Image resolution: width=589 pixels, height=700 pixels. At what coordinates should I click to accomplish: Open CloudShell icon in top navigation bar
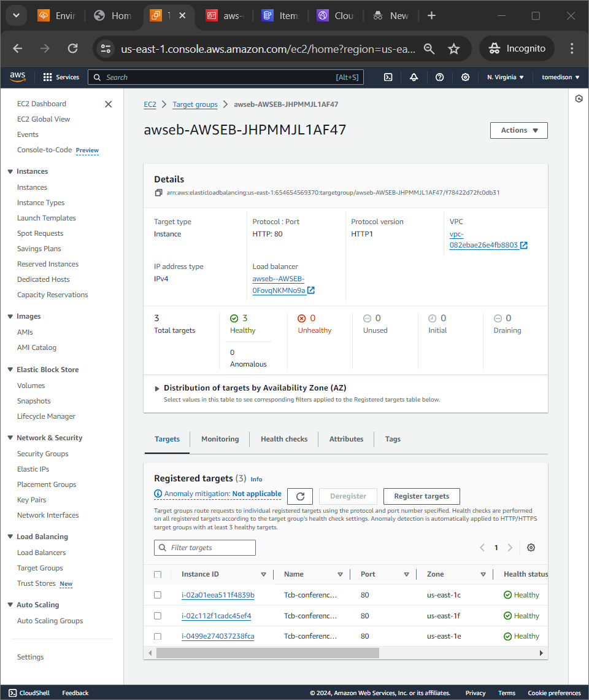click(x=388, y=77)
